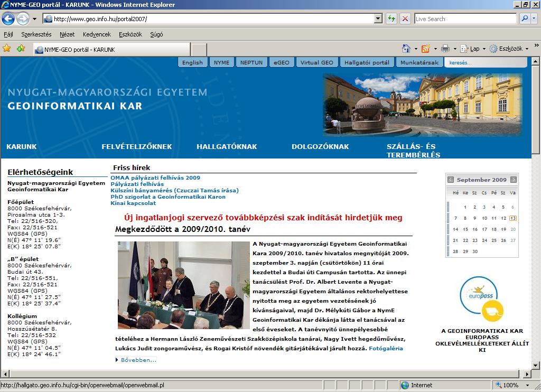Viewport: 541px width, 392px height.
Task: Click the Home page icon
Action: click(406, 49)
